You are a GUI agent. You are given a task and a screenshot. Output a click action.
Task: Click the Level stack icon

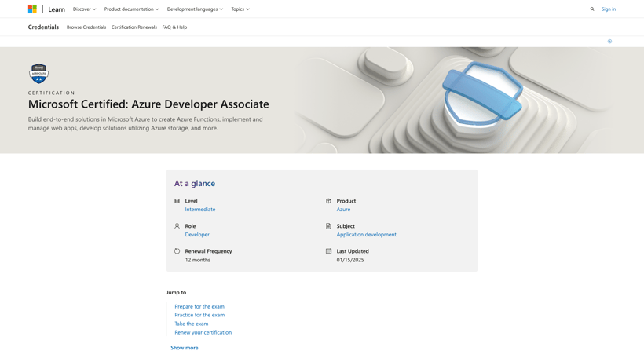[x=177, y=201]
